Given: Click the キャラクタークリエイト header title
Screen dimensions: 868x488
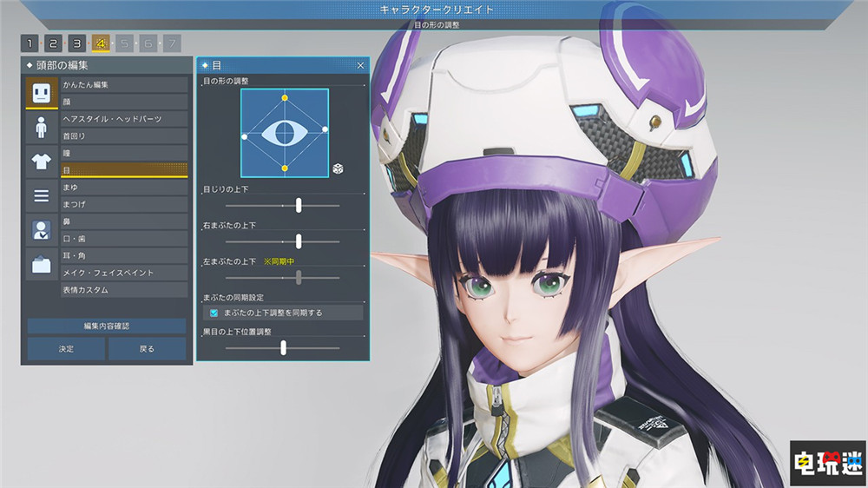Looking at the screenshot, I should (437, 10).
